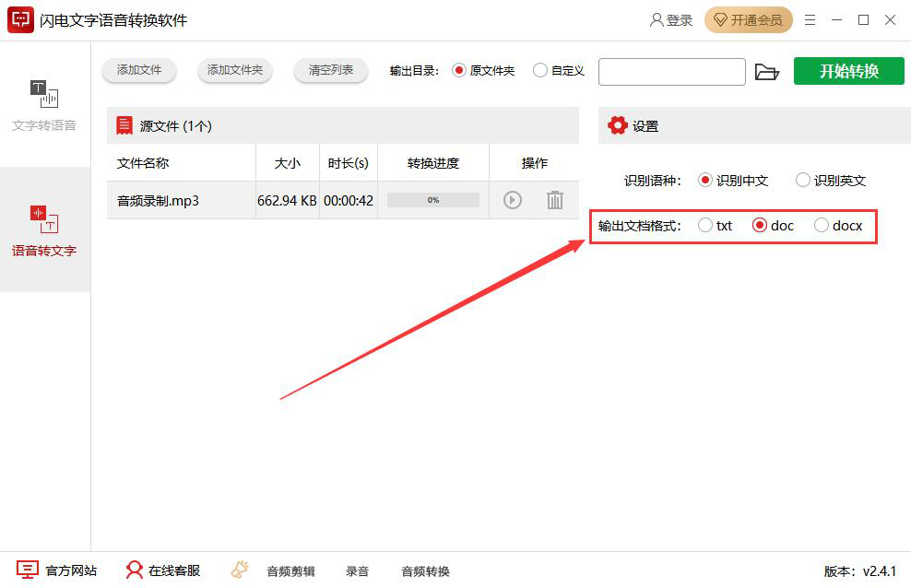Click the 操作 column header
This screenshot has height=588, width=911.
click(535, 163)
